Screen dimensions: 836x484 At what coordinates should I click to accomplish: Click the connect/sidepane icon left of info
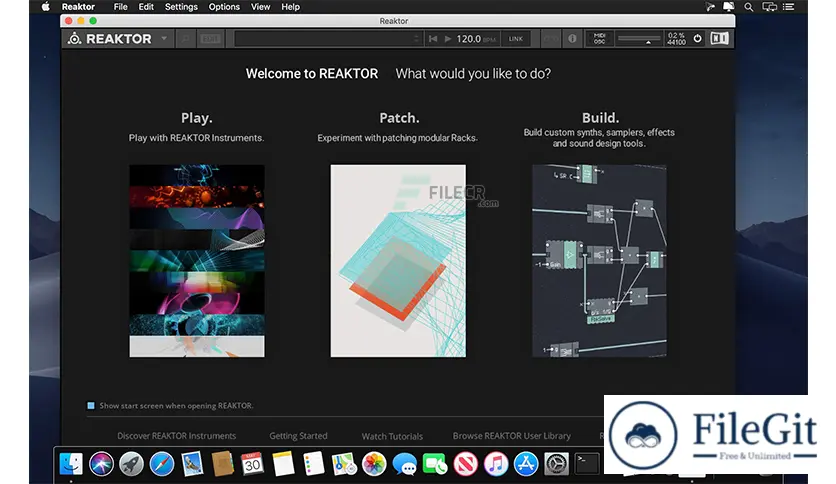(x=551, y=39)
